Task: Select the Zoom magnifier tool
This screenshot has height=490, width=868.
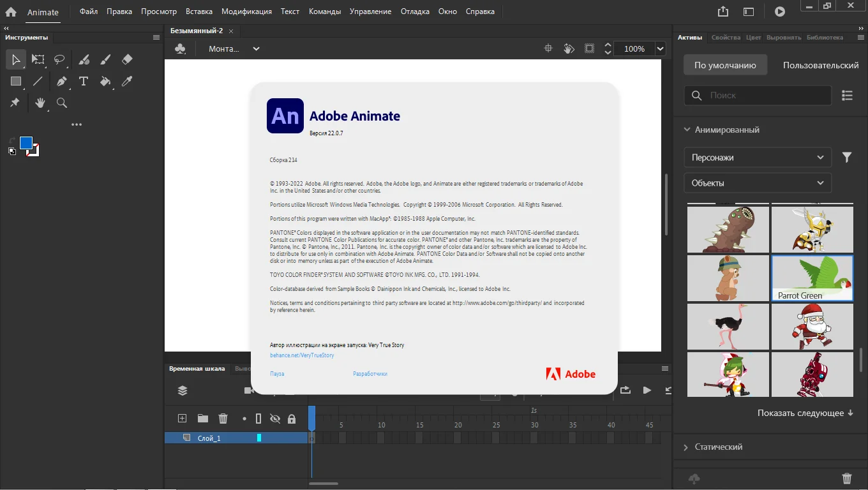Action: [x=62, y=103]
